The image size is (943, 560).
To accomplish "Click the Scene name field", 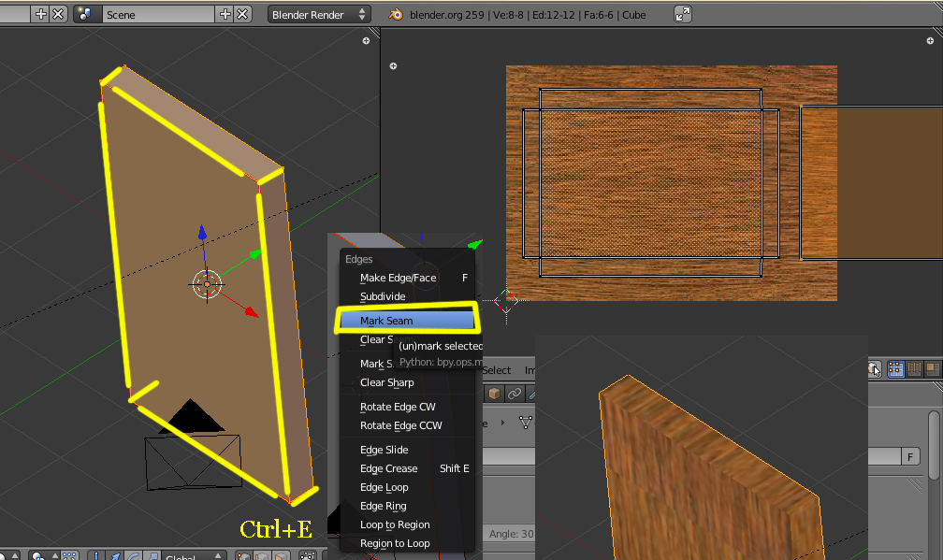I will coord(159,14).
